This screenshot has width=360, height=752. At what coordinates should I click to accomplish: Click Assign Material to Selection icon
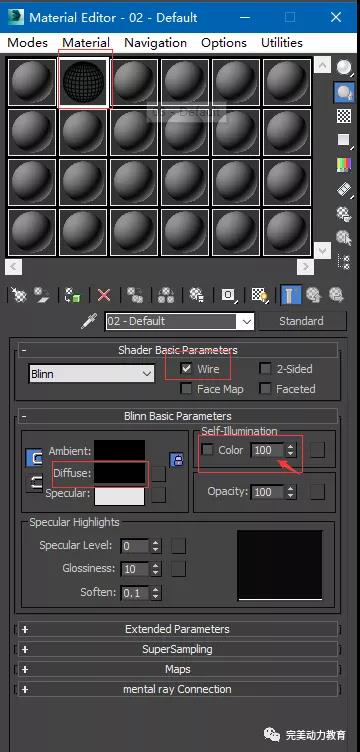71,294
